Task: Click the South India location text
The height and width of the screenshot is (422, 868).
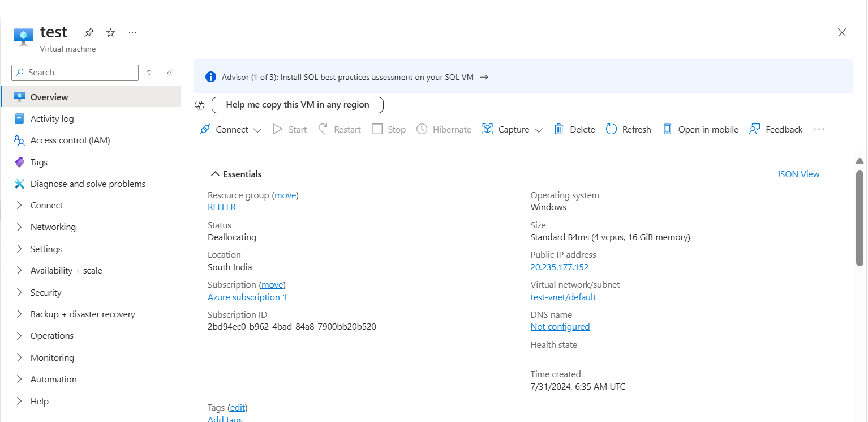Action: (230, 267)
